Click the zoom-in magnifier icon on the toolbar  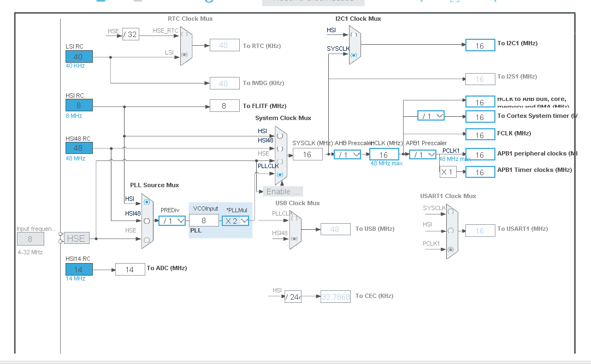click(x=418, y=2)
